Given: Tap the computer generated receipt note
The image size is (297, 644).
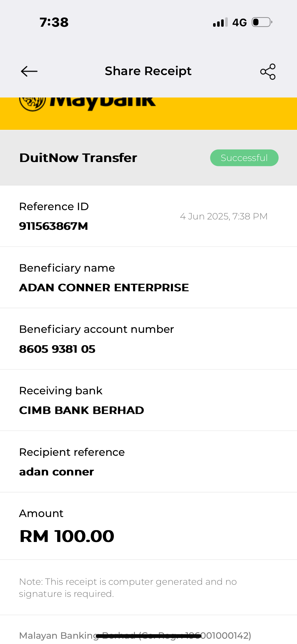Looking at the screenshot, I should [128, 588].
